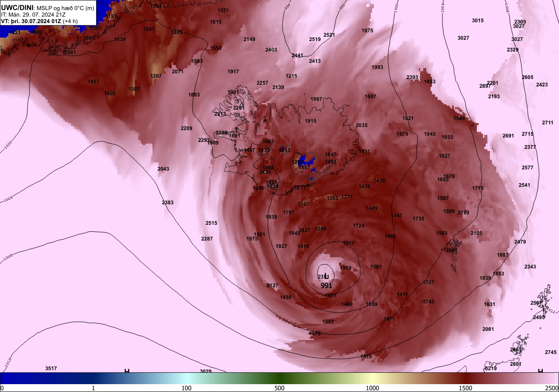This screenshot has height=392, width=559.
Task: Click the height value 1927
Action: (x=281, y=246)
